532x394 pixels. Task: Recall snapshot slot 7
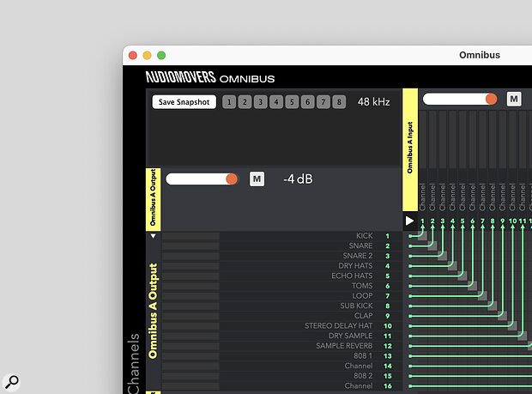[323, 102]
